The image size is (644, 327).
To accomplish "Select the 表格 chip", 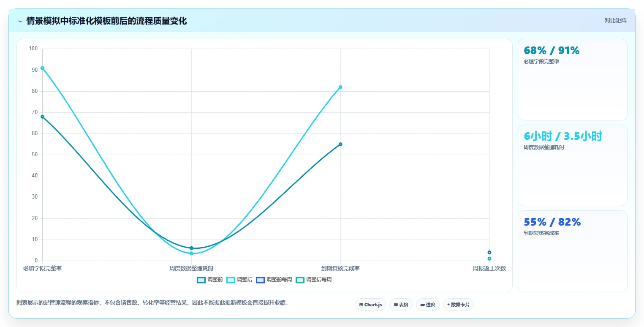I will click(x=401, y=305).
